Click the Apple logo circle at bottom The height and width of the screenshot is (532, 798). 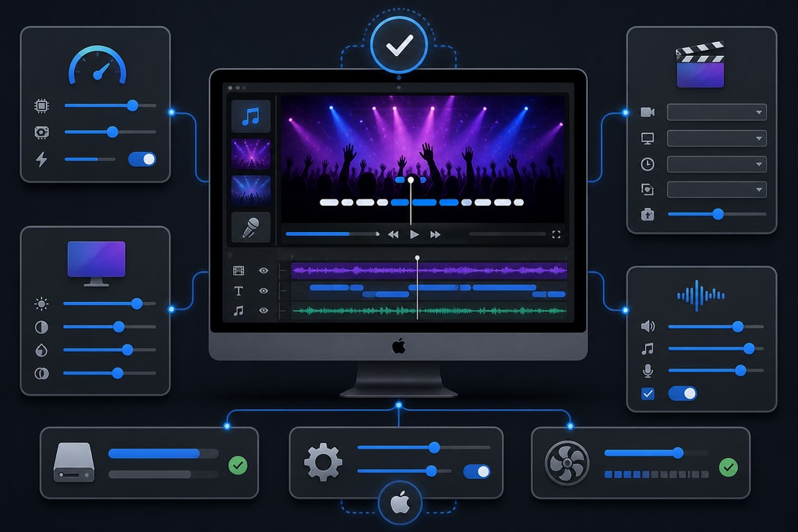click(x=400, y=503)
